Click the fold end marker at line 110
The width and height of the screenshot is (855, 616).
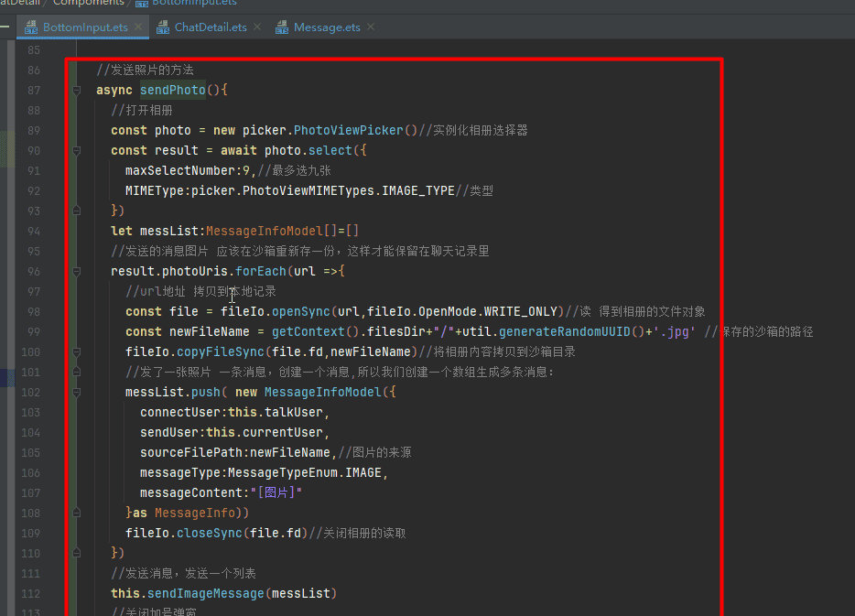tap(77, 554)
